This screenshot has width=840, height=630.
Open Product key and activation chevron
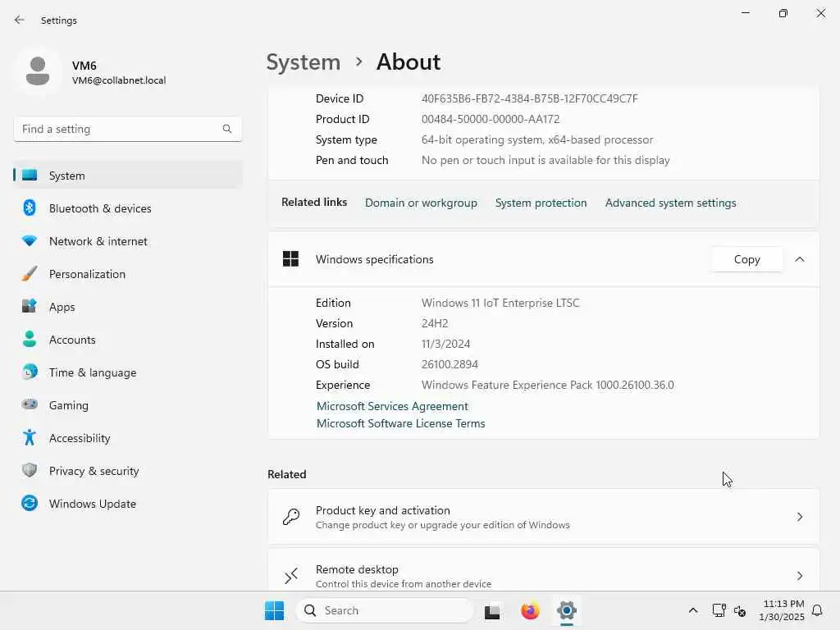pyautogui.click(x=799, y=517)
